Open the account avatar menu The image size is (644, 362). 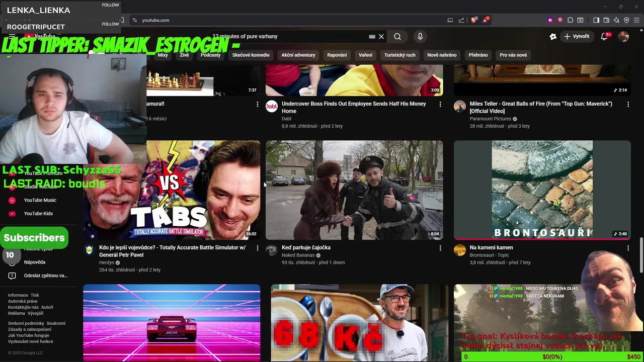(623, 36)
